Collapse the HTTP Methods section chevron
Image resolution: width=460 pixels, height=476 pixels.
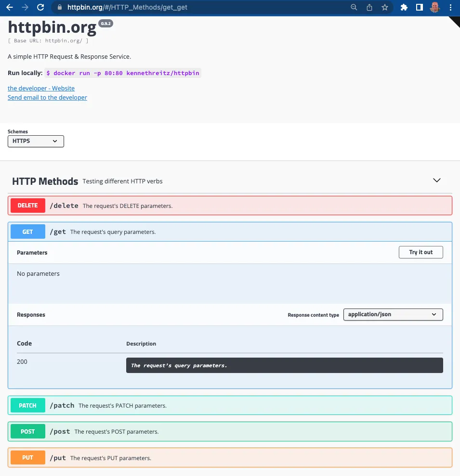(x=436, y=180)
